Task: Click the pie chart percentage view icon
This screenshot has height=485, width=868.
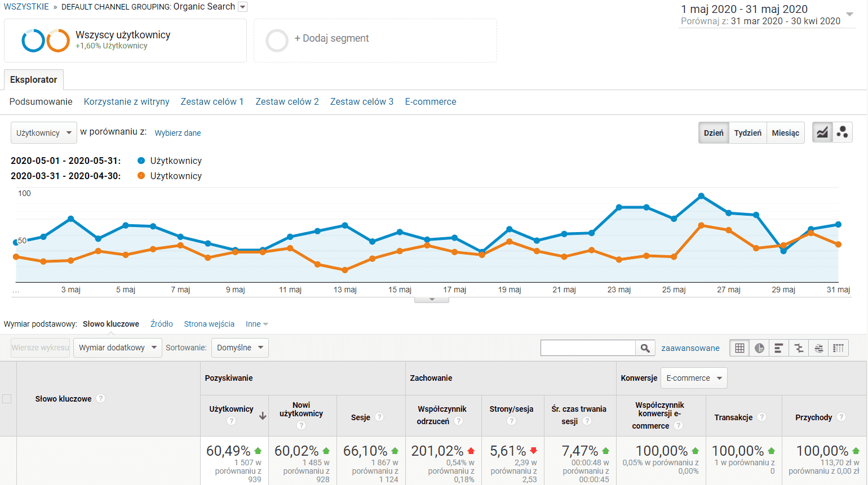Action: (759, 348)
